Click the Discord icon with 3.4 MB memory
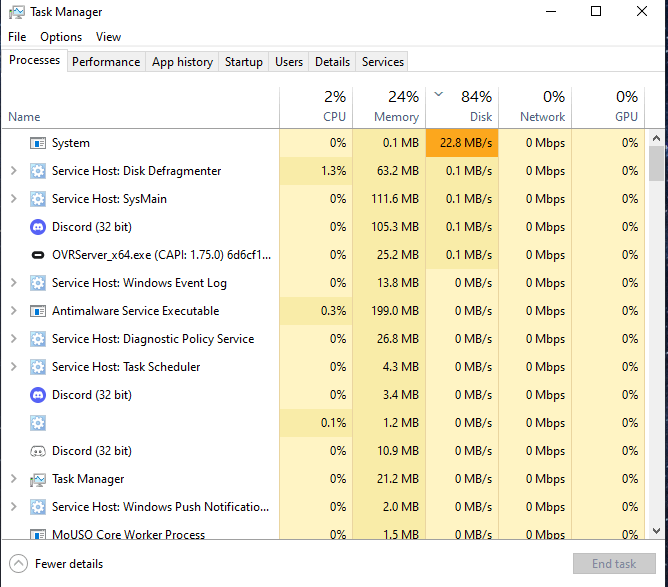Viewport: 668px width, 587px height. 38,395
